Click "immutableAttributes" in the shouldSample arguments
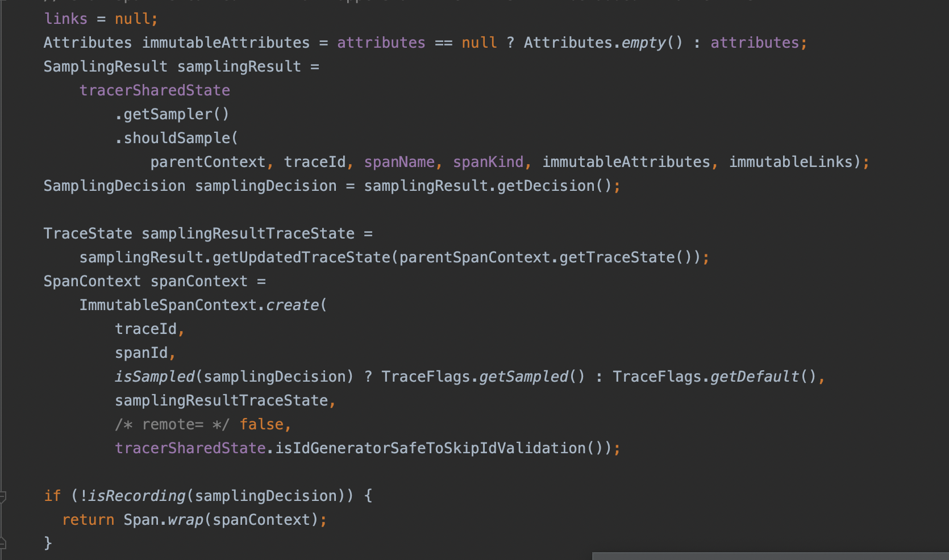This screenshot has height=560, width=949. [x=626, y=162]
